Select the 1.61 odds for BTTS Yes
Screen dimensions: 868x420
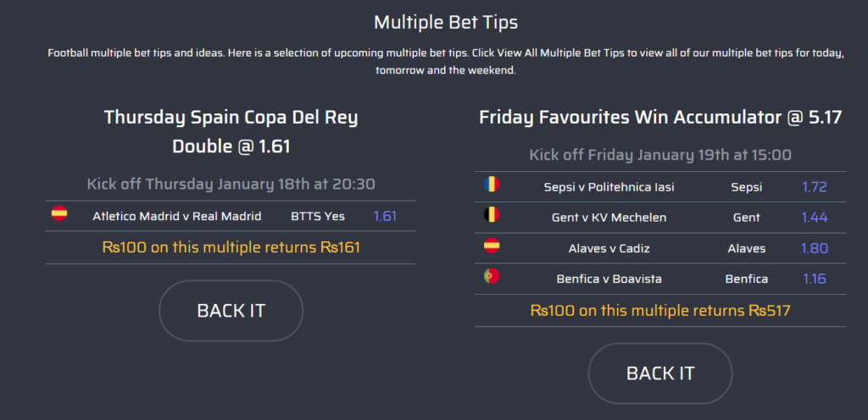[386, 216]
